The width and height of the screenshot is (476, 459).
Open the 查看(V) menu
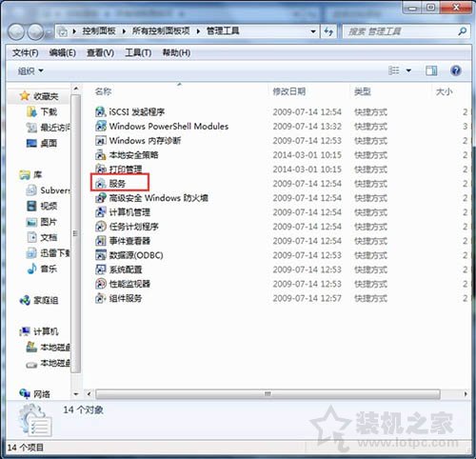tap(101, 52)
